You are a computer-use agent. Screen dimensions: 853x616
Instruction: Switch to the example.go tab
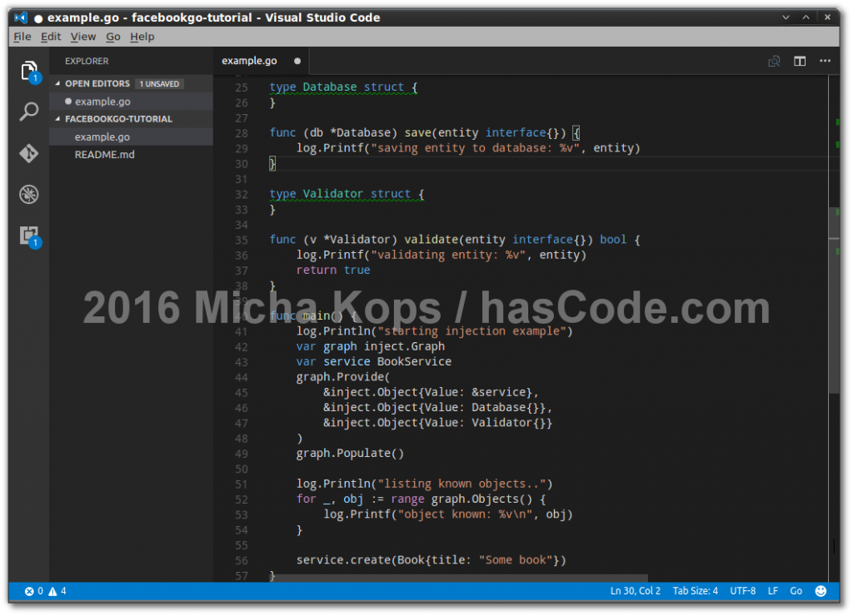[249, 61]
